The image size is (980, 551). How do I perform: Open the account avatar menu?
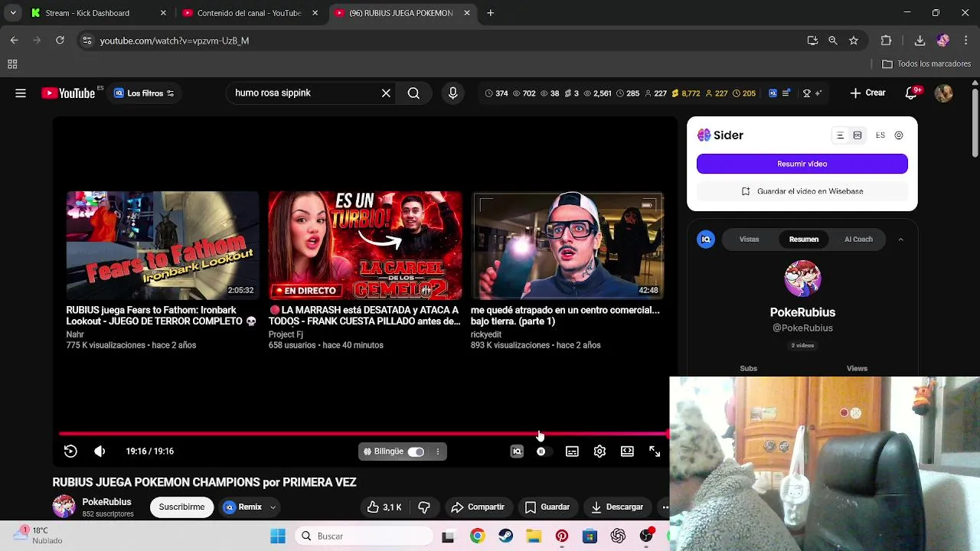pyautogui.click(x=943, y=93)
